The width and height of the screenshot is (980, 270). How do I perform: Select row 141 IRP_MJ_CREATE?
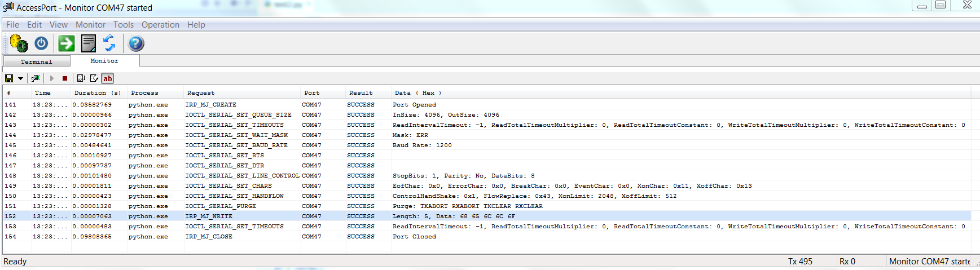coord(487,105)
